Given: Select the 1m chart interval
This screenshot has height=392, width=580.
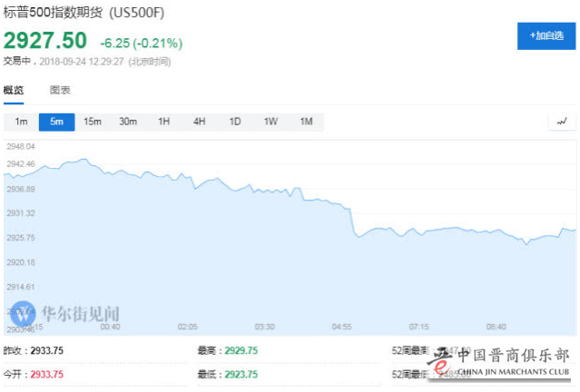Looking at the screenshot, I should tap(21, 122).
